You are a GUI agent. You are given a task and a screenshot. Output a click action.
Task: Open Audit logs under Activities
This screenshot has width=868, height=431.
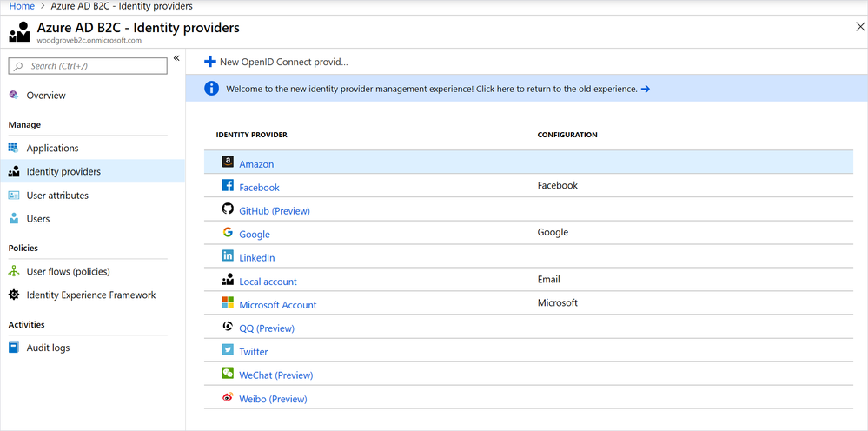click(x=48, y=348)
